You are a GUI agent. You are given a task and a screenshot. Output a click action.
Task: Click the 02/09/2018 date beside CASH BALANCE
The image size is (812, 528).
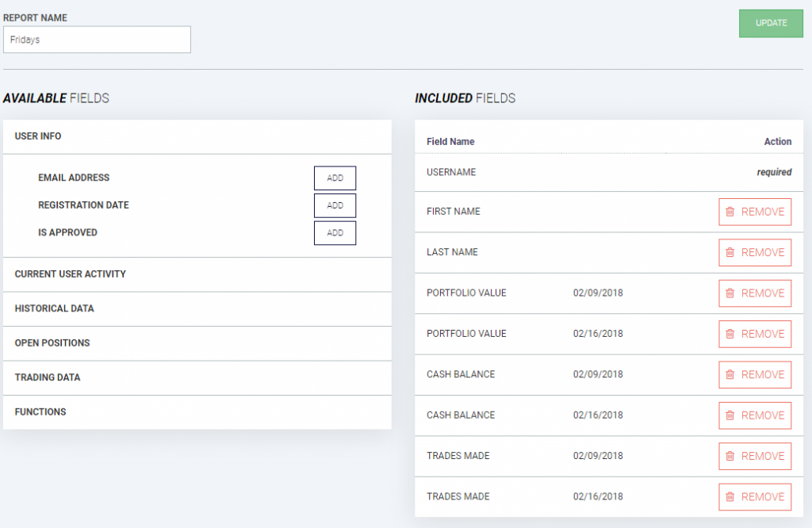(x=598, y=374)
